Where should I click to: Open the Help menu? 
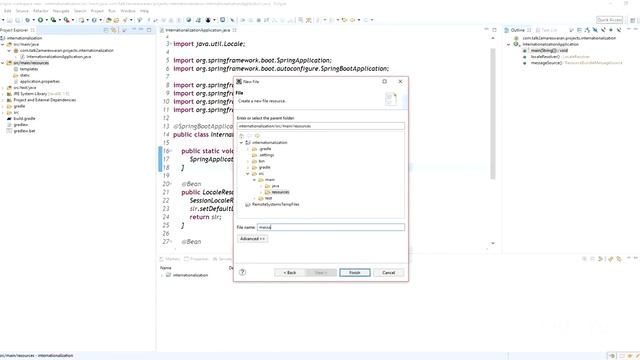pyautogui.click(x=144, y=11)
